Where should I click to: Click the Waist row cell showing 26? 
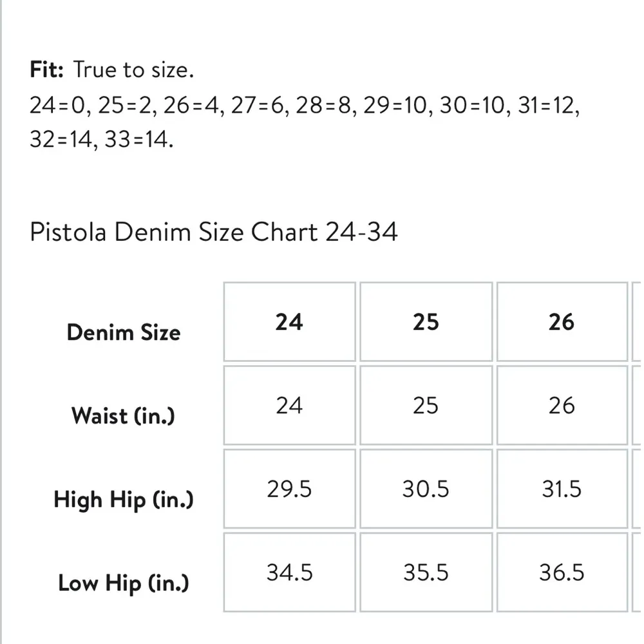(x=562, y=406)
